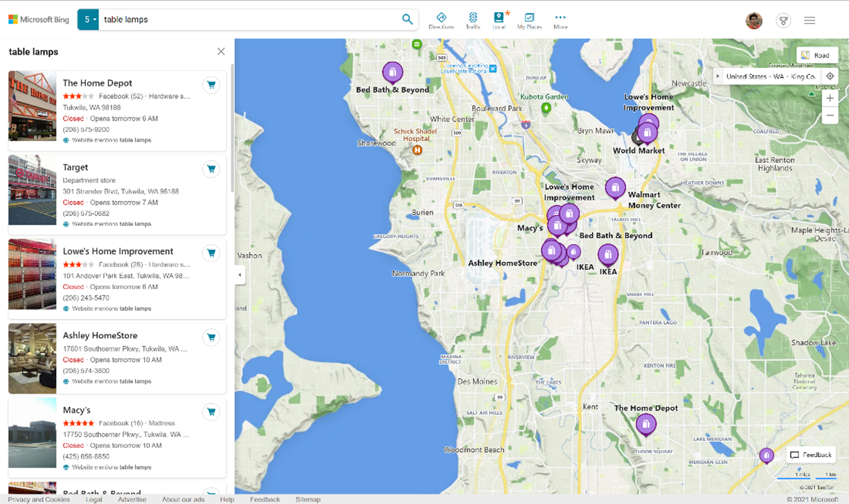Open the More toolbar menu
This screenshot has width=849, height=504.
tap(560, 21)
